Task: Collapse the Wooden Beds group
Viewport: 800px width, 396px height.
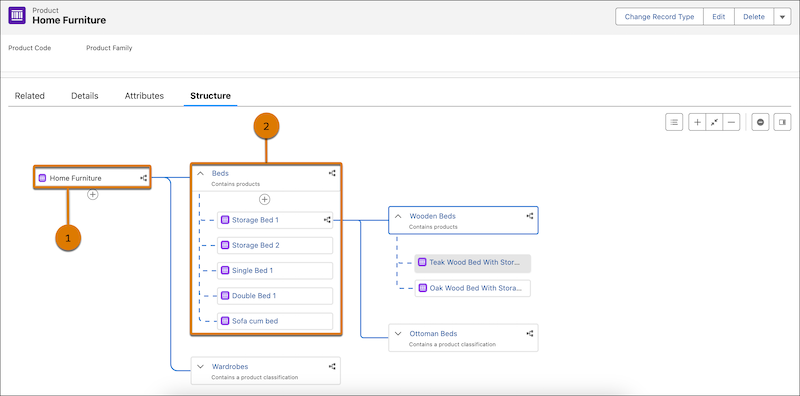Action: click(x=398, y=216)
